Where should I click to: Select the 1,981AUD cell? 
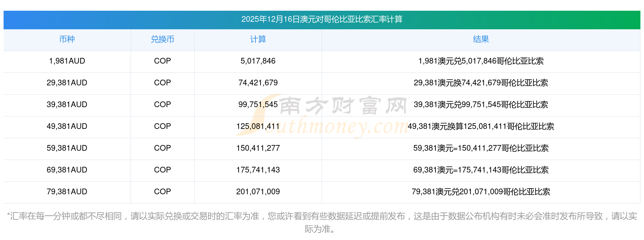[67, 61]
